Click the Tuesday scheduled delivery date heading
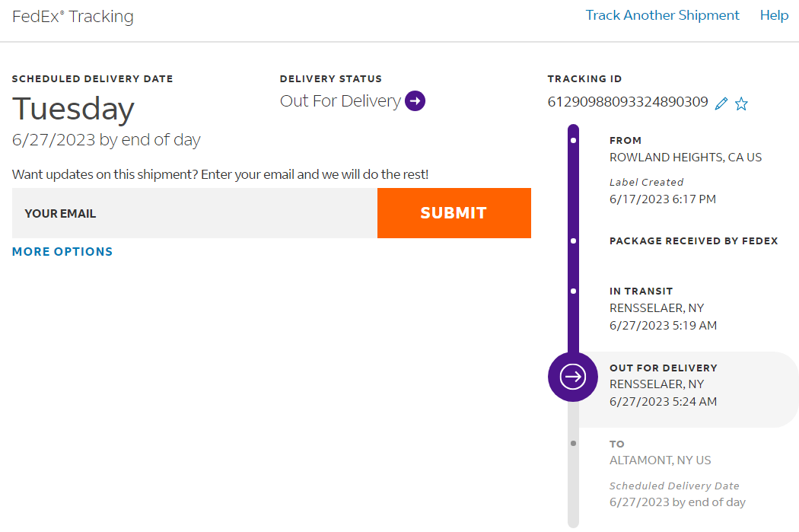The width and height of the screenshot is (799, 532). click(73, 109)
